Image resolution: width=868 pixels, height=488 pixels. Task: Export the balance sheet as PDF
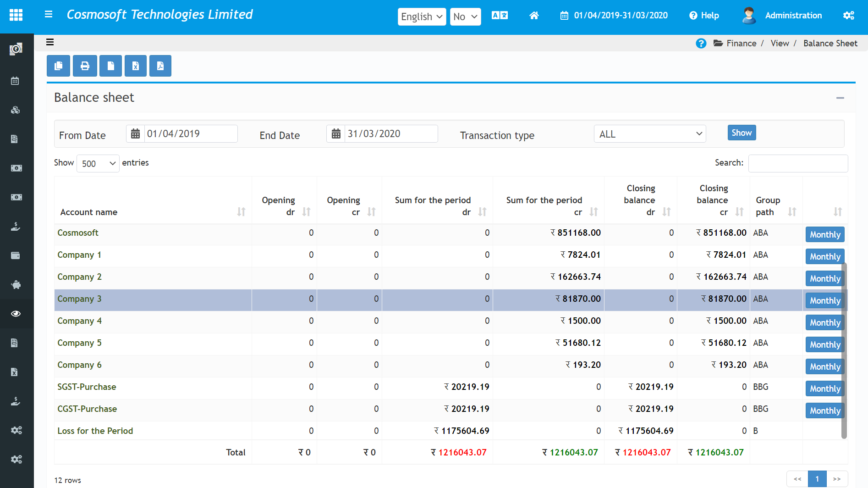tap(160, 66)
